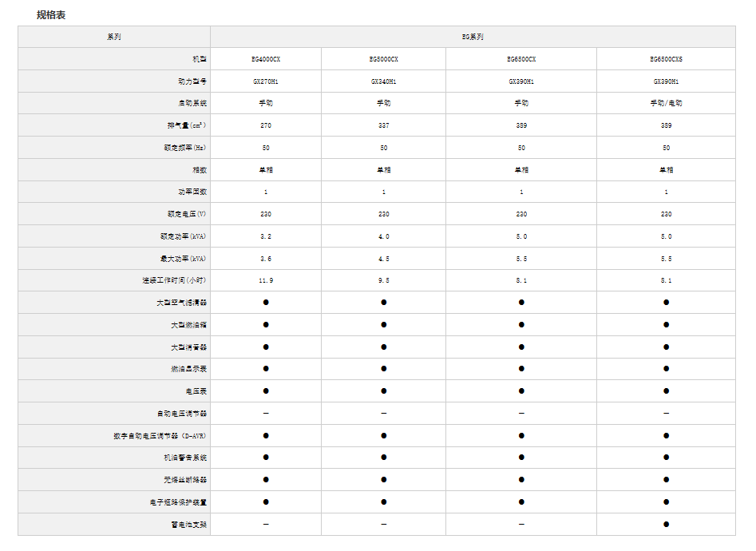The width and height of the screenshot is (756, 551).
Task: Click the 337 displacement value
Action: pyautogui.click(x=384, y=125)
